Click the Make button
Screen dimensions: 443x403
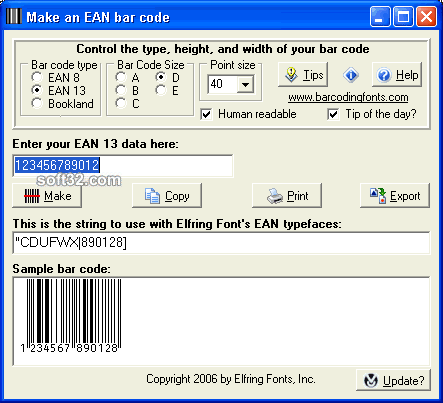click(x=47, y=196)
